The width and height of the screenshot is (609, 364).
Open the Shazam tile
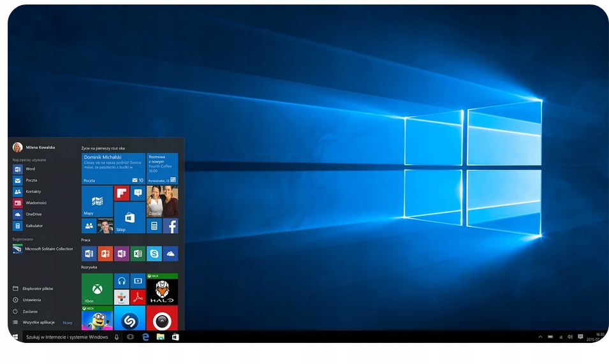[129, 318]
